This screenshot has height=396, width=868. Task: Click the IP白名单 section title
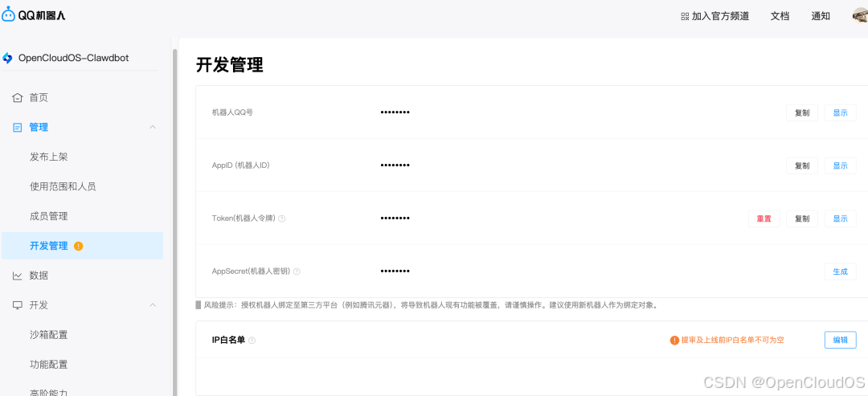[228, 340]
